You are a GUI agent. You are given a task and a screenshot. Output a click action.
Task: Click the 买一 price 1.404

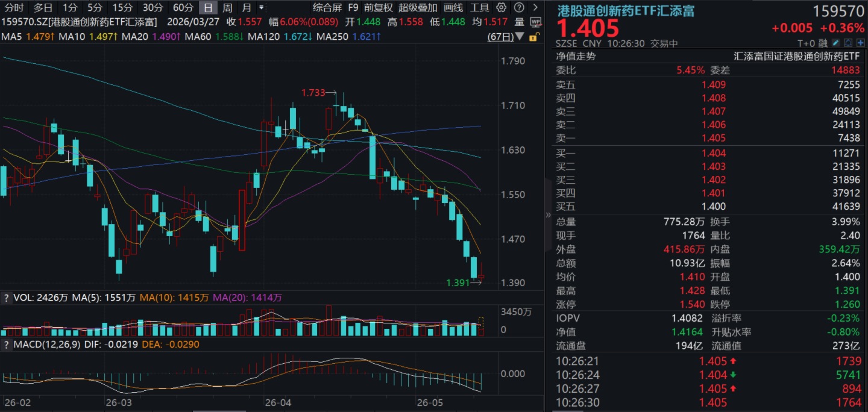pos(713,153)
